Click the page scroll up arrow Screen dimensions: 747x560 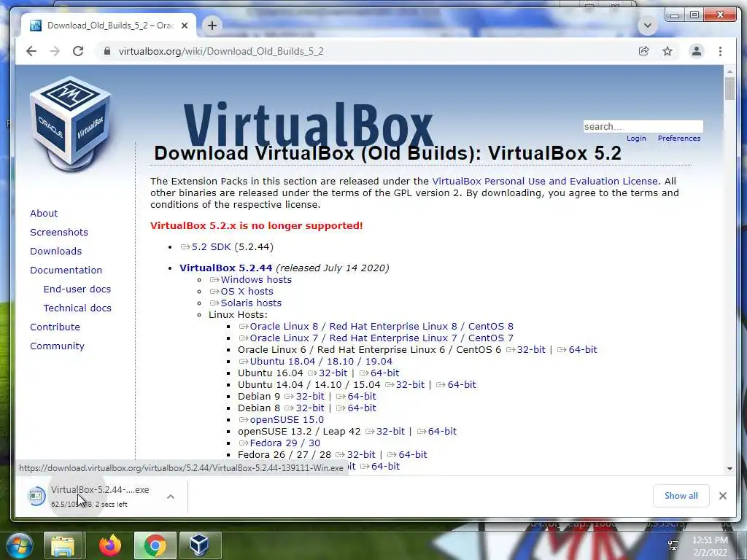[x=729, y=71]
